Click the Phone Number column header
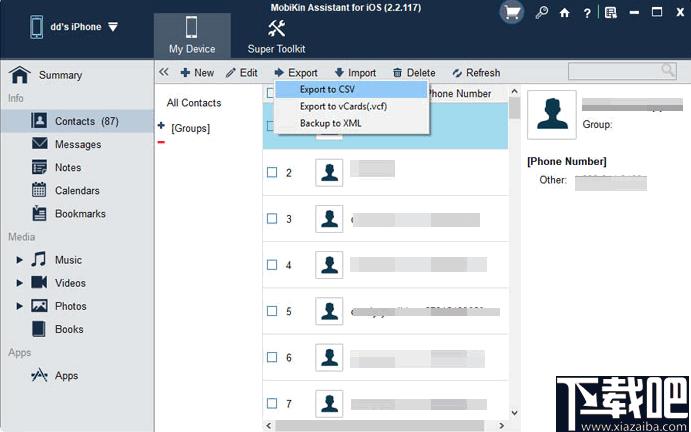This screenshot has width=691, height=432. [458, 94]
